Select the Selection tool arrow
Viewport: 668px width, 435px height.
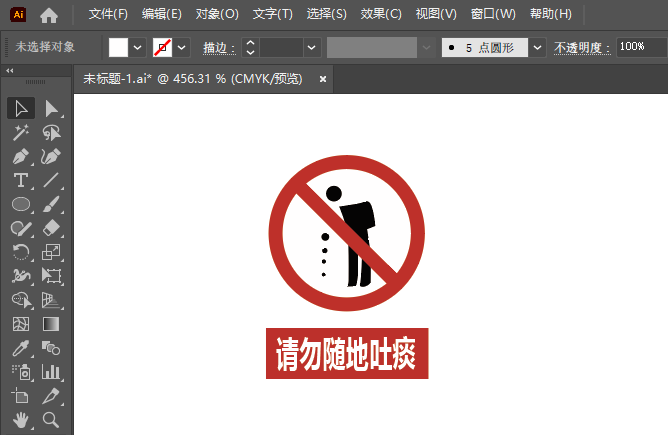(21, 108)
